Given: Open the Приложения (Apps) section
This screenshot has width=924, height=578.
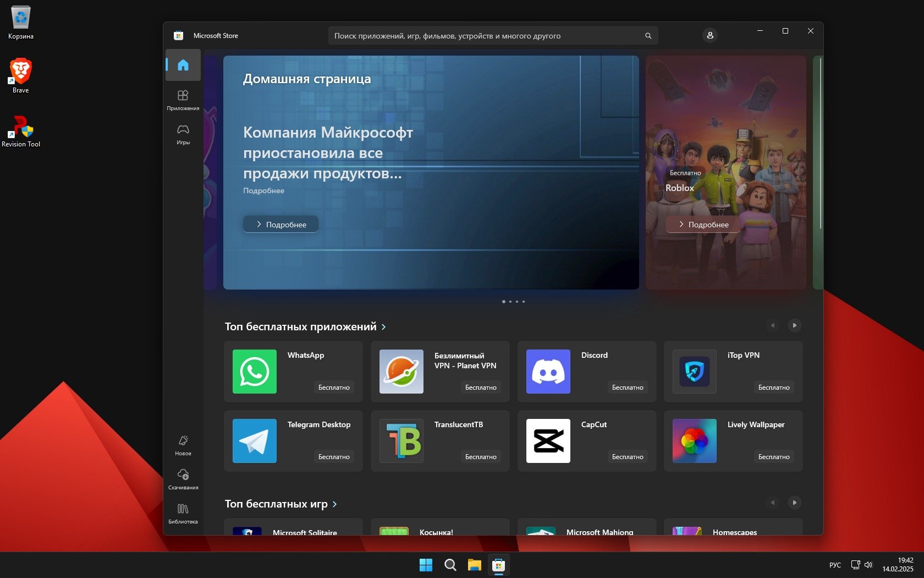Looking at the screenshot, I should (x=183, y=100).
